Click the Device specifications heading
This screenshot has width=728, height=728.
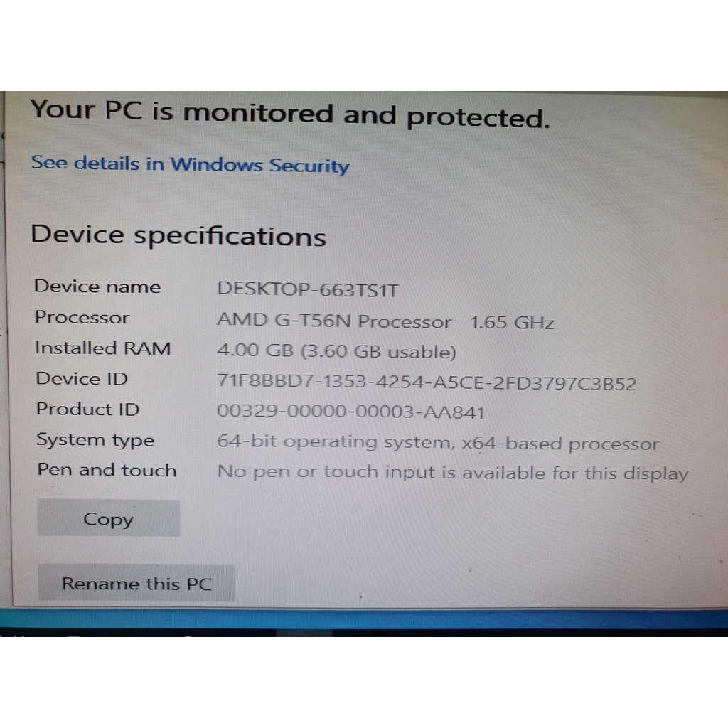[x=178, y=235]
